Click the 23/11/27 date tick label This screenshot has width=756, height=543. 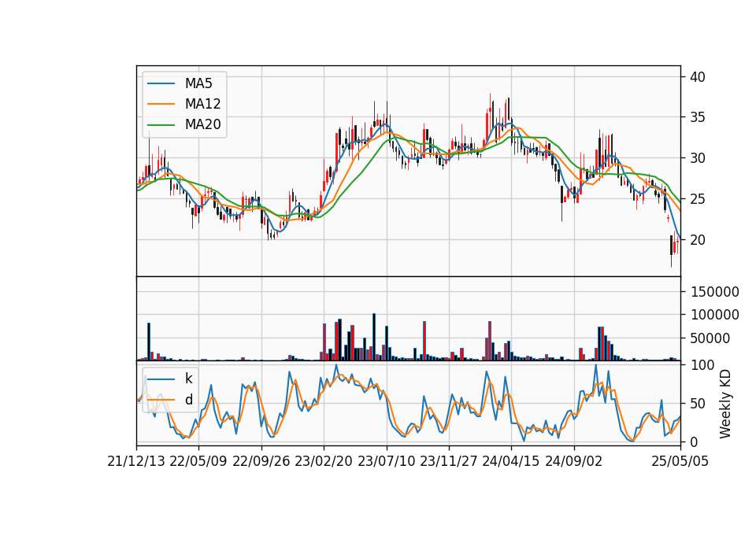[x=449, y=461]
